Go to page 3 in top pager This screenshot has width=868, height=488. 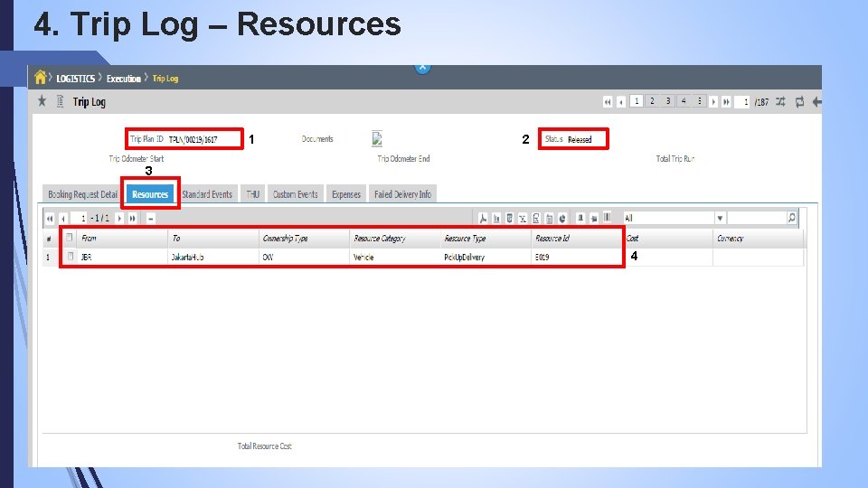click(667, 101)
